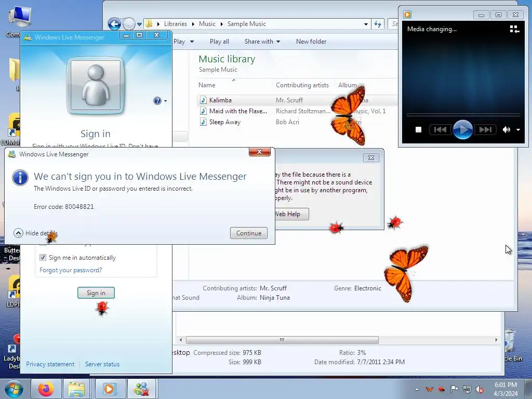Click the Messenger profile picture

click(x=96, y=86)
